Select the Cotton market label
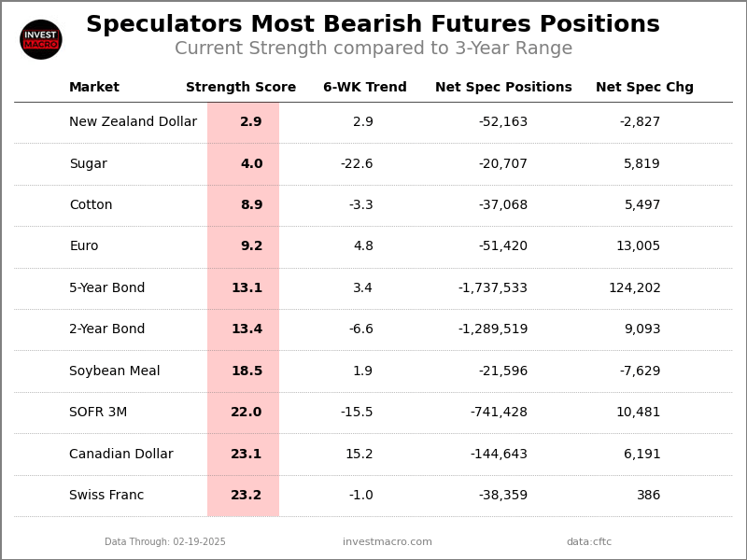 (91, 205)
